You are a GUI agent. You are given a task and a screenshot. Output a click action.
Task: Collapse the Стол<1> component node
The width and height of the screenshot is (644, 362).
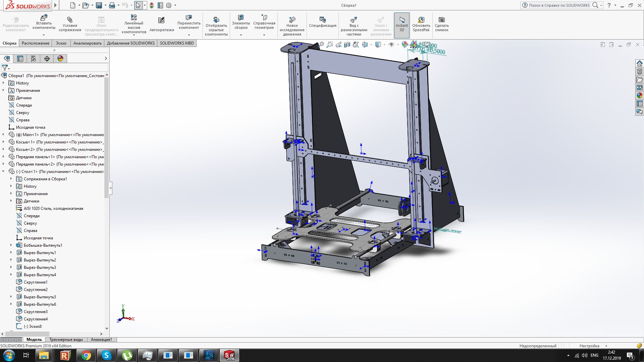[x=3, y=171]
